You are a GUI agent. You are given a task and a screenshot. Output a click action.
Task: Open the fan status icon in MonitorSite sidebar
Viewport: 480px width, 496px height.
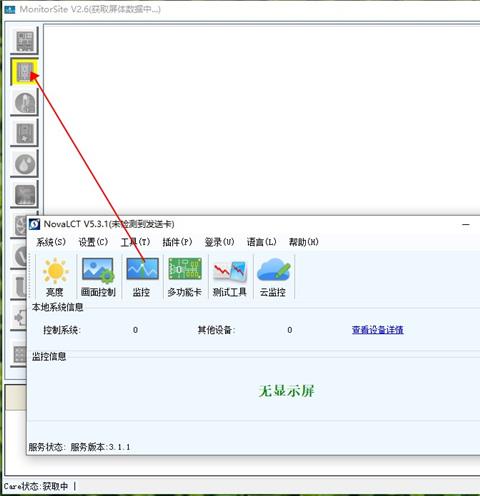tap(19, 225)
